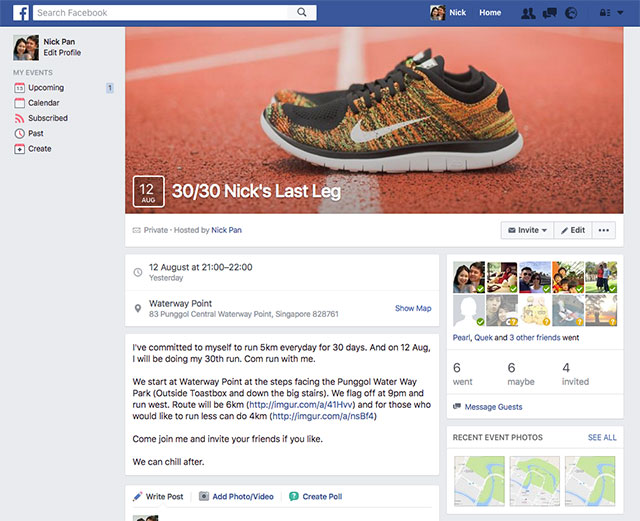The height and width of the screenshot is (521, 640).
Task: Open Nick Pan sidebar profile photo
Action: click(26, 47)
